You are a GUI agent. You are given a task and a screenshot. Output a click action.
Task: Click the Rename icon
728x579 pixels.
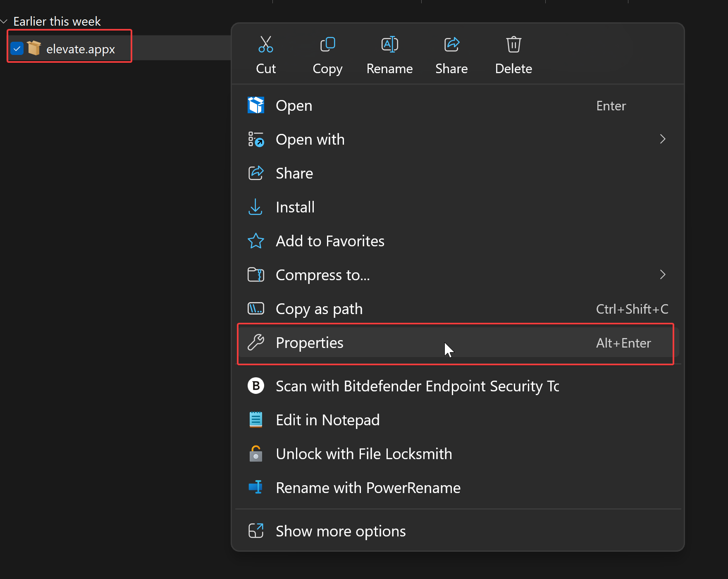click(x=389, y=44)
